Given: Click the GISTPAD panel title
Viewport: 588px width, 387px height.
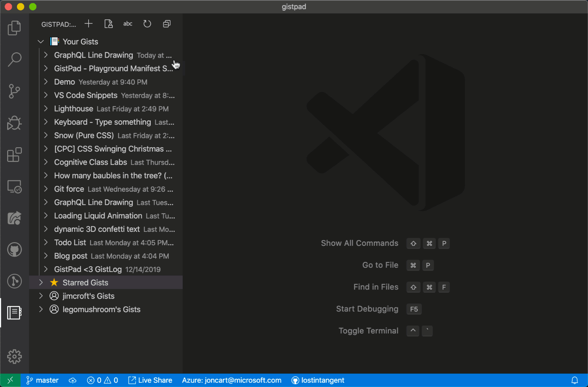Looking at the screenshot, I should (58, 24).
